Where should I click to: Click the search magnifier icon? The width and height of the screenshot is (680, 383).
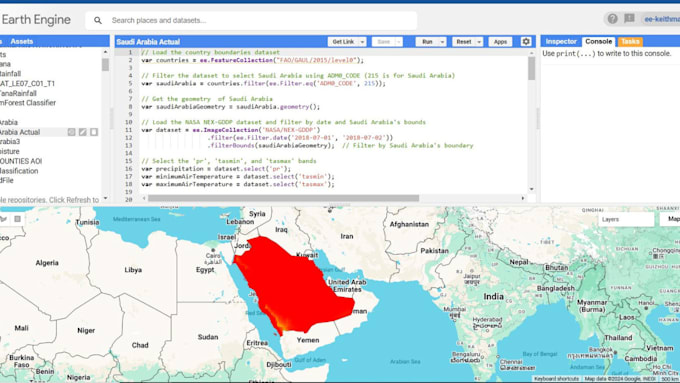tap(98, 20)
